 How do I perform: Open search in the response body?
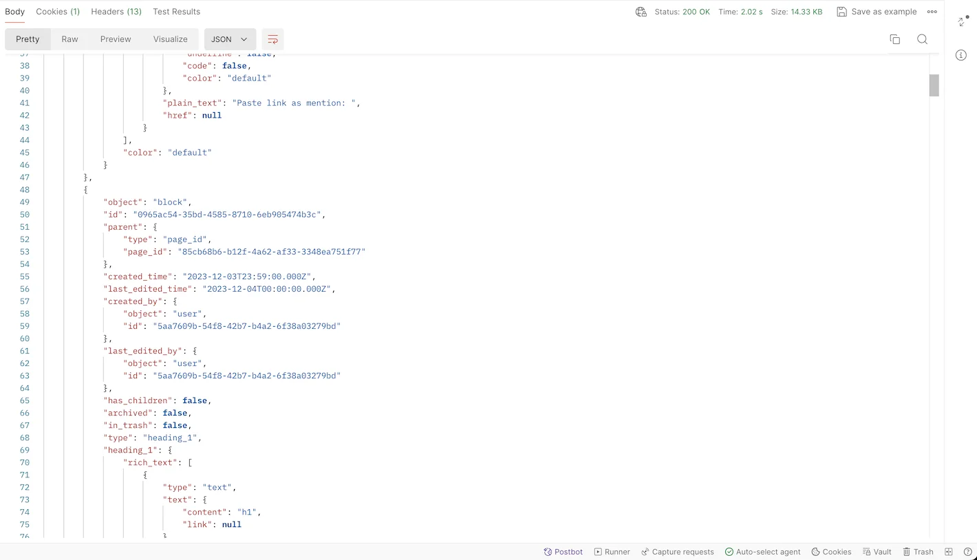[922, 39]
